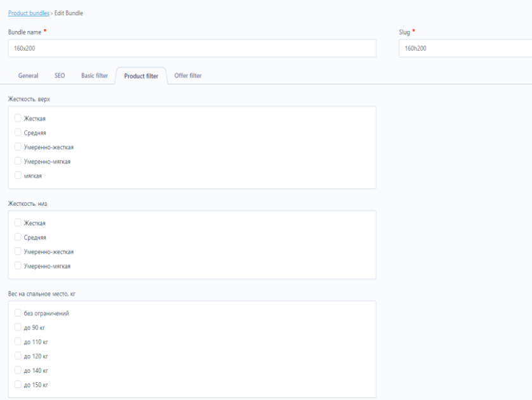532x400 pixels.
Task: Check the до 150 кг option
Action: click(18, 384)
